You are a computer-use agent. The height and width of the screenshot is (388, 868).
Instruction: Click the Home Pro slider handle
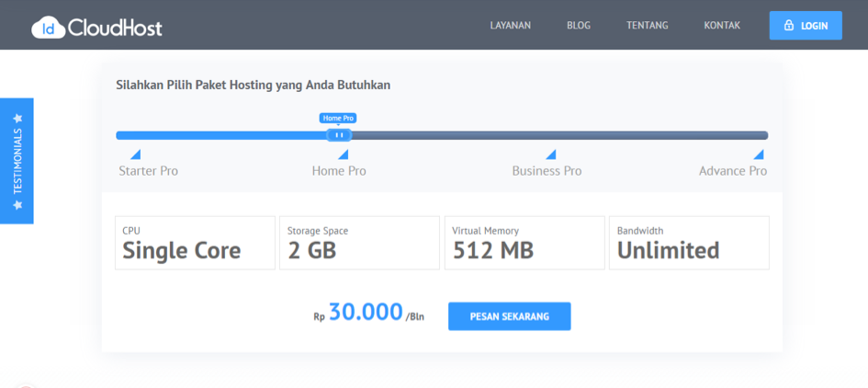(x=339, y=135)
